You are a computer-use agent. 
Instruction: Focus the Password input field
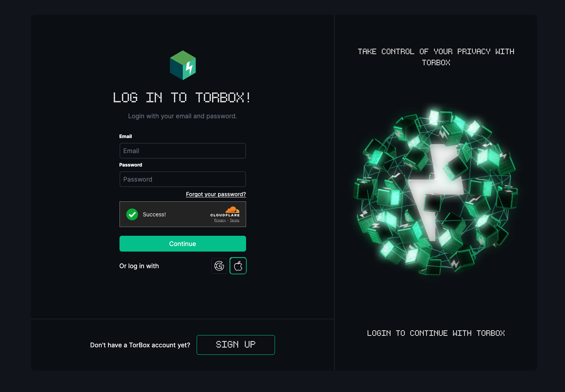pos(183,179)
